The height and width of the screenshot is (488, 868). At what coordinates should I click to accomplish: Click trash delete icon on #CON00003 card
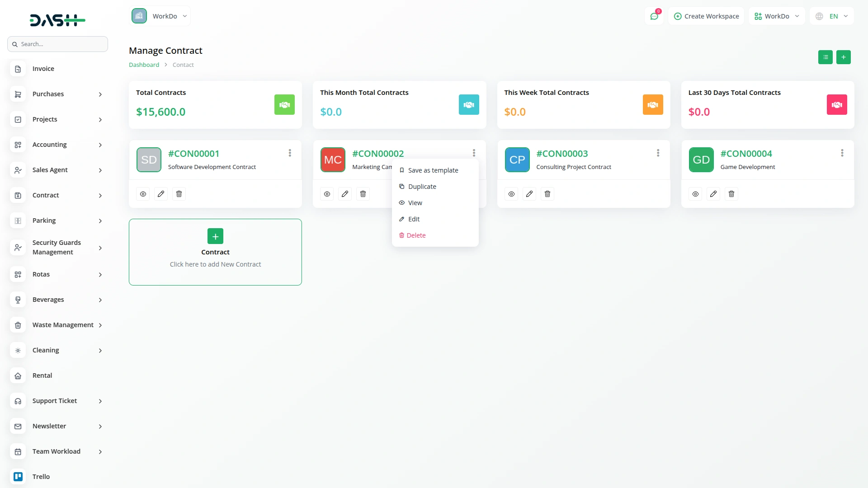click(x=547, y=194)
